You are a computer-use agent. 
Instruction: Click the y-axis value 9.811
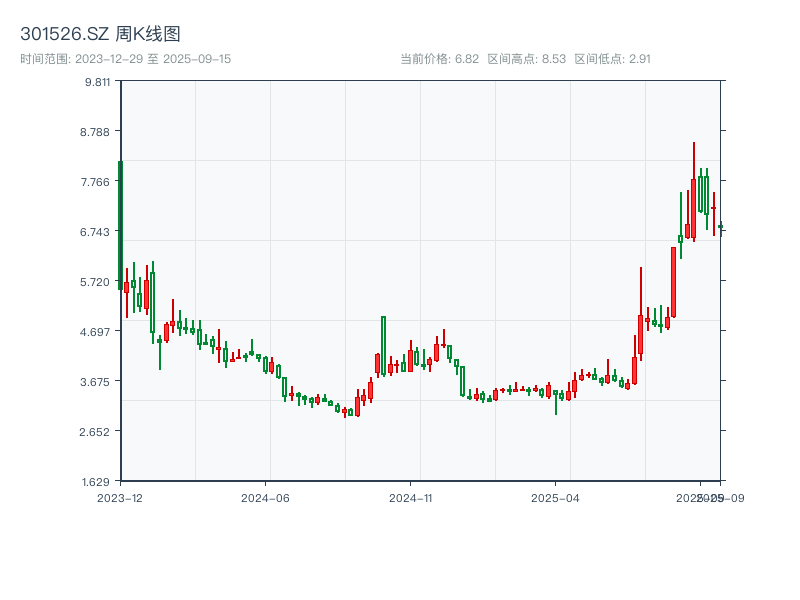(97, 82)
